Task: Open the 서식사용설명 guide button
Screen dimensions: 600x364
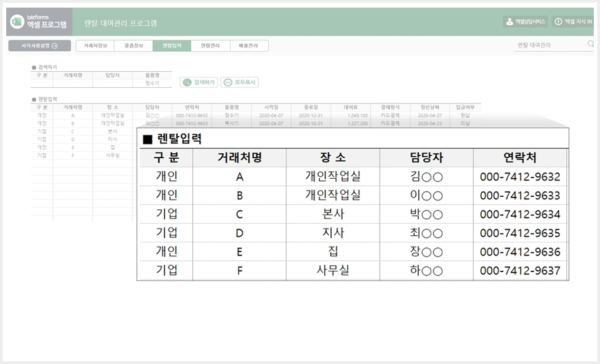Action: point(39,46)
